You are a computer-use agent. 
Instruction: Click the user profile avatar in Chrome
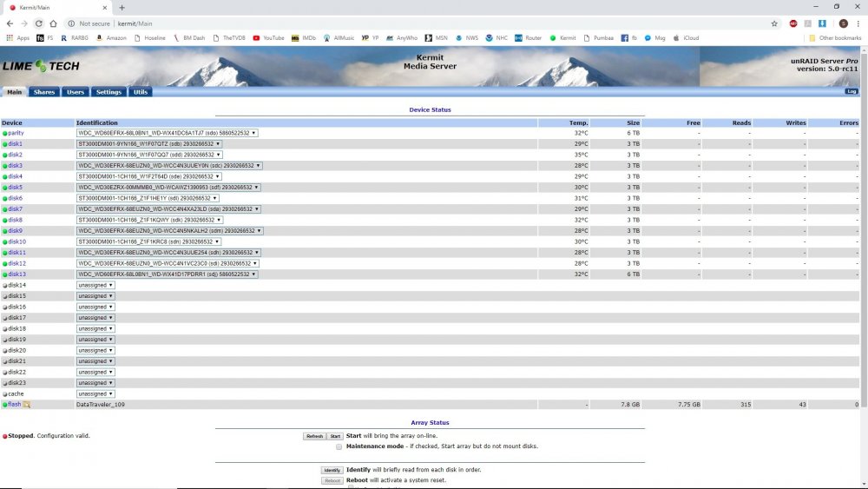[x=843, y=23]
